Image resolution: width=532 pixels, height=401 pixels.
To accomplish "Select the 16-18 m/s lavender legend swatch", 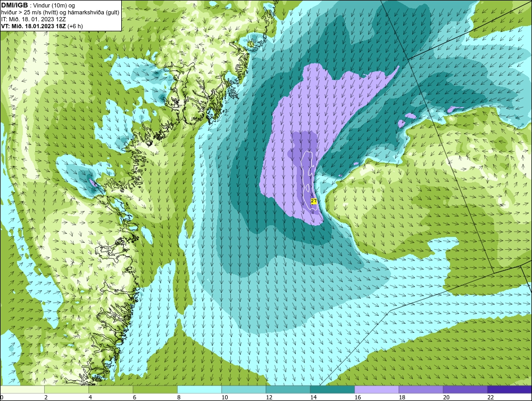I will point(377,389).
